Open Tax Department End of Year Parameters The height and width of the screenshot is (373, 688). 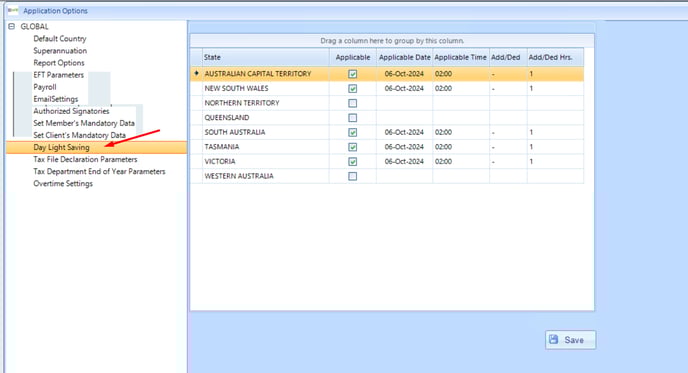point(99,171)
